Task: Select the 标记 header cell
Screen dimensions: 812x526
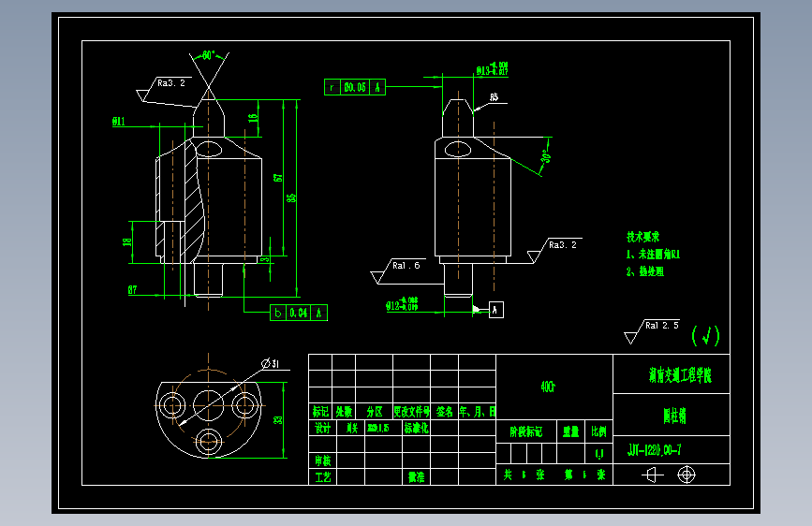Action: point(320,412)
